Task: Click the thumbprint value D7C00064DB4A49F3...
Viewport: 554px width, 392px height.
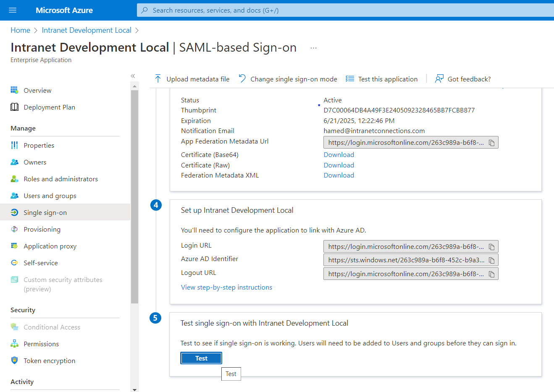Action: click(399, 110)
